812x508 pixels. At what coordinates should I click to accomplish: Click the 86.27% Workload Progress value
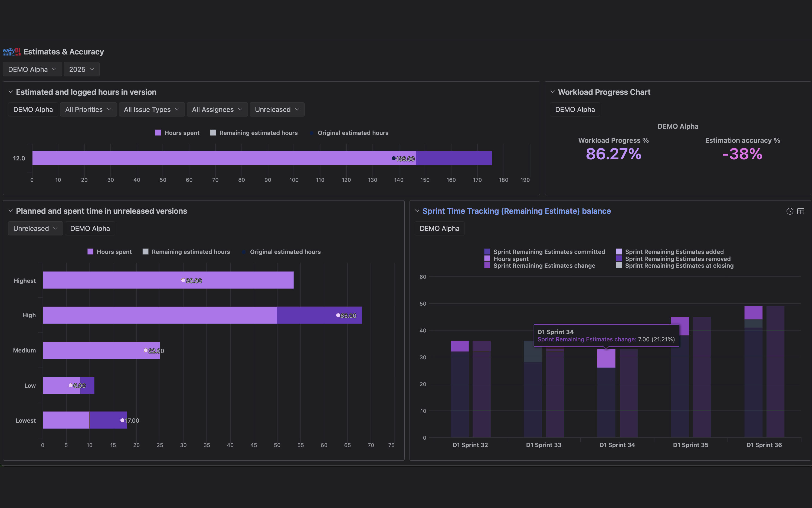[x=613, y=154]
